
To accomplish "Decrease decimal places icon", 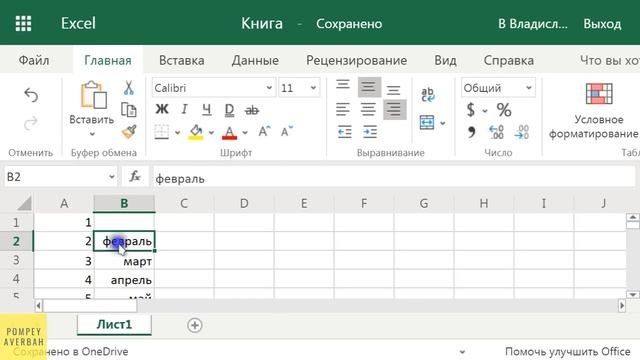I will pos(522,132).
